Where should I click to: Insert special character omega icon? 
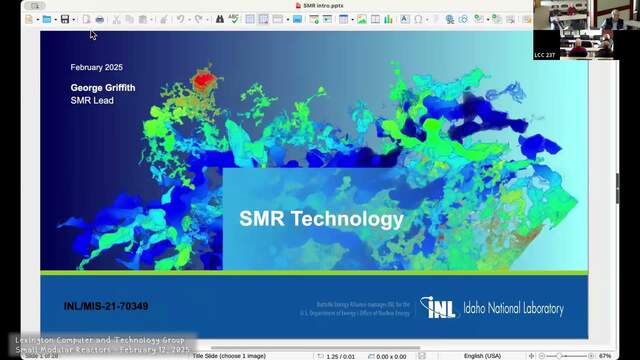[418, 19]
